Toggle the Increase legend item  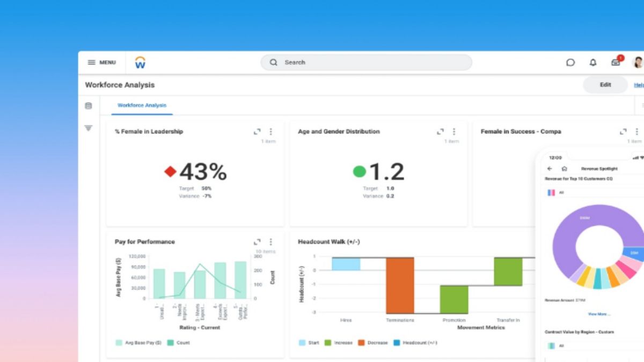[x=338, y=343]
